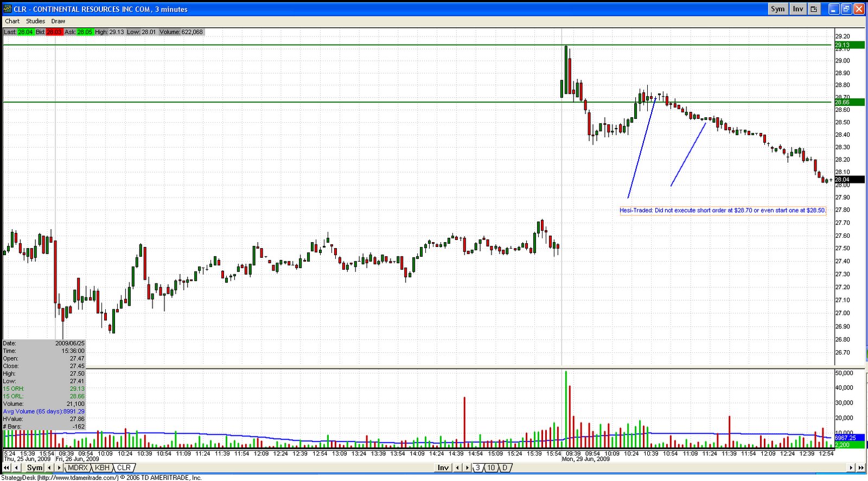Viewport: 868px width, 481px height.
Task: Click the tallest green volume bar at 09:39
Action: point(566,409)
